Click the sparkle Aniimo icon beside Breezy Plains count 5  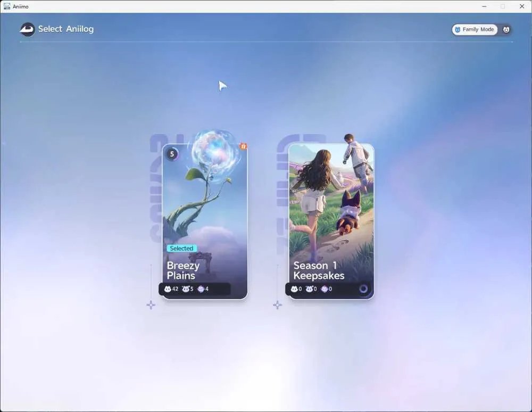[x=186, y=289]
